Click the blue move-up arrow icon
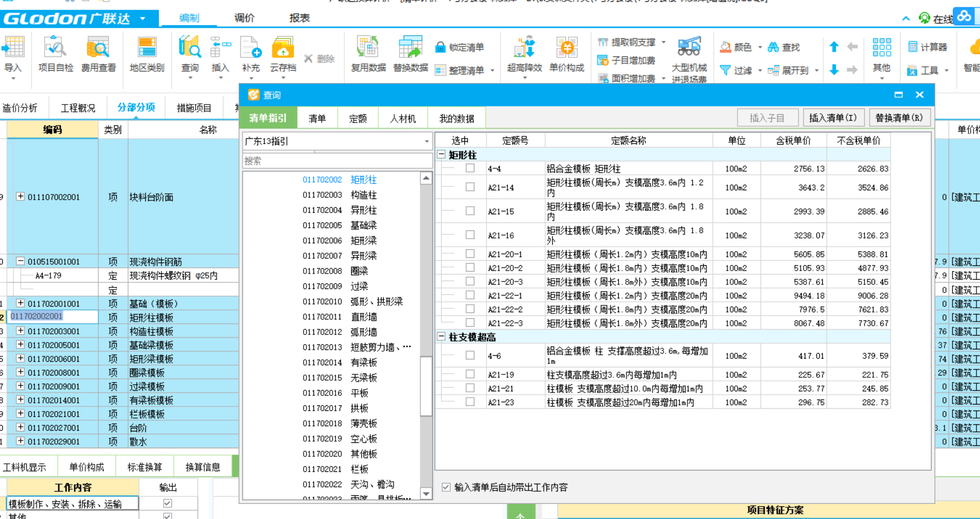This screenshot has width=980, height=519. (x=834, y=46)
